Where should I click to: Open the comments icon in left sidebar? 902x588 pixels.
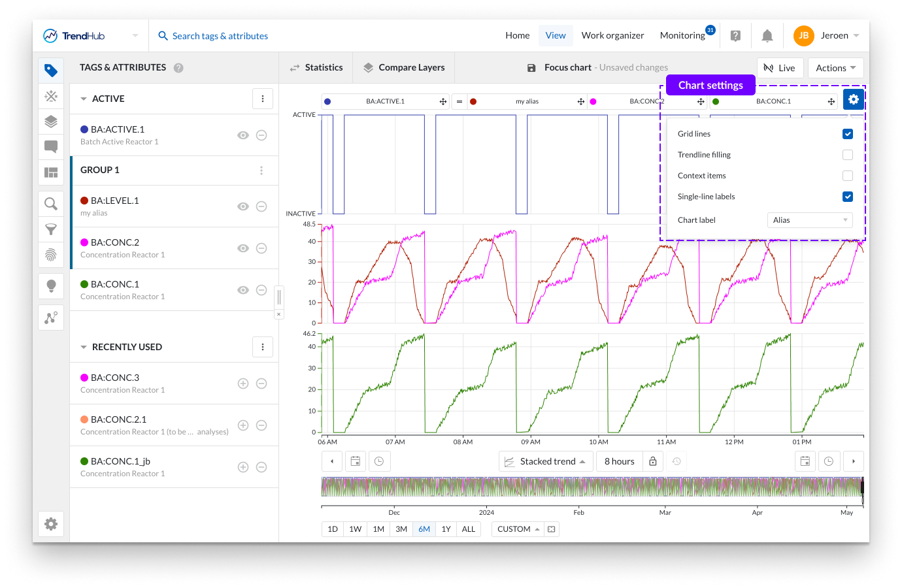coord(51,146)
